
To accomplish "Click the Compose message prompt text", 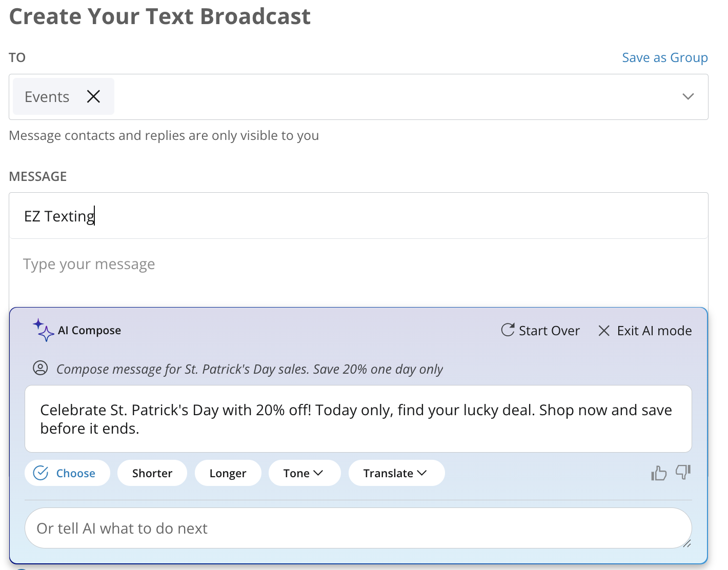I will (x=250, y=369).
